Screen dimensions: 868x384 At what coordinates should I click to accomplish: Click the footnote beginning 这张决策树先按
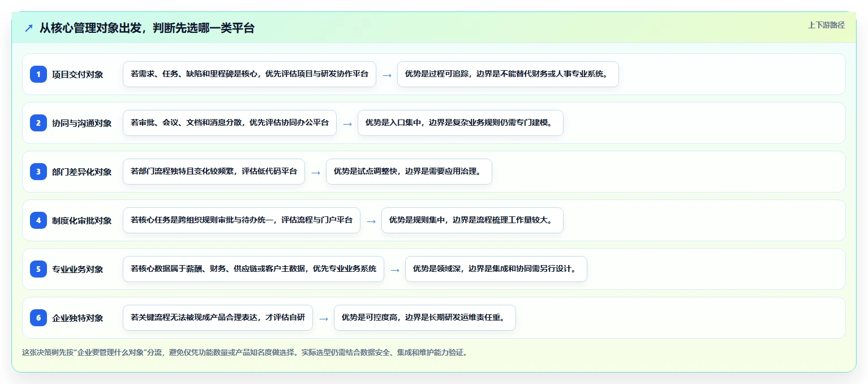(244, 352)
